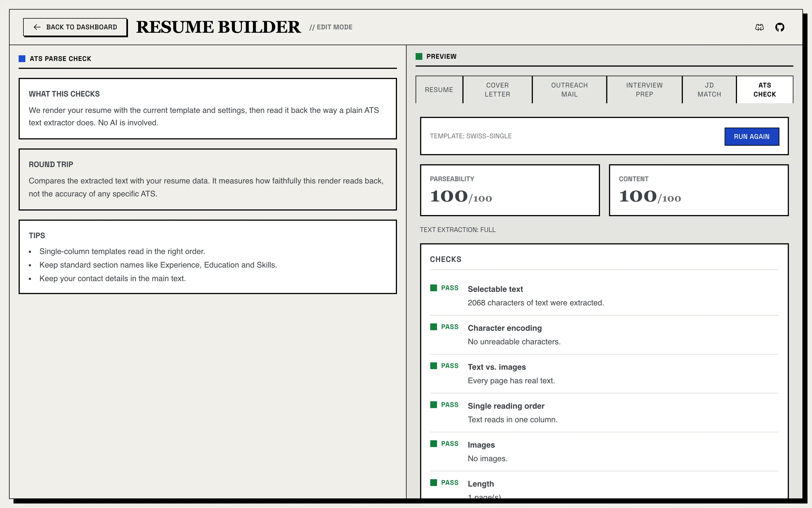Click 'Text reads in one column.'
The width and height of the screenshot is (812, 508).
[x=512, y=420]
